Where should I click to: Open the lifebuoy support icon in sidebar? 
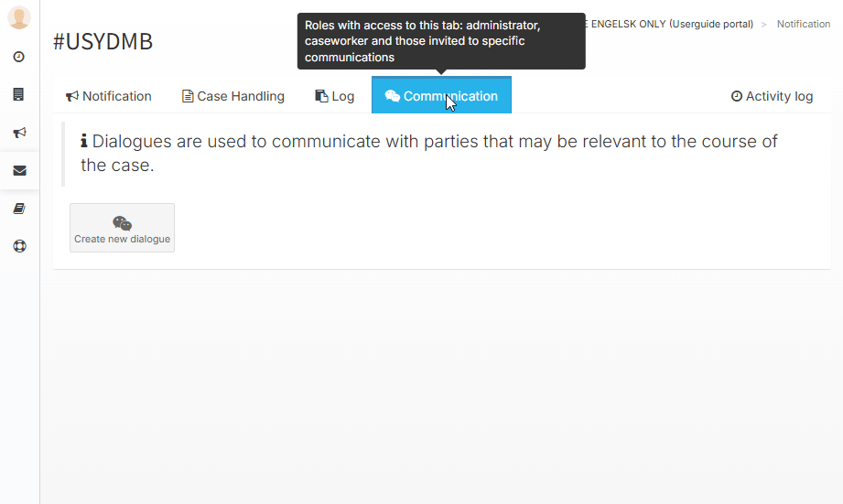[x=19, y=246]
